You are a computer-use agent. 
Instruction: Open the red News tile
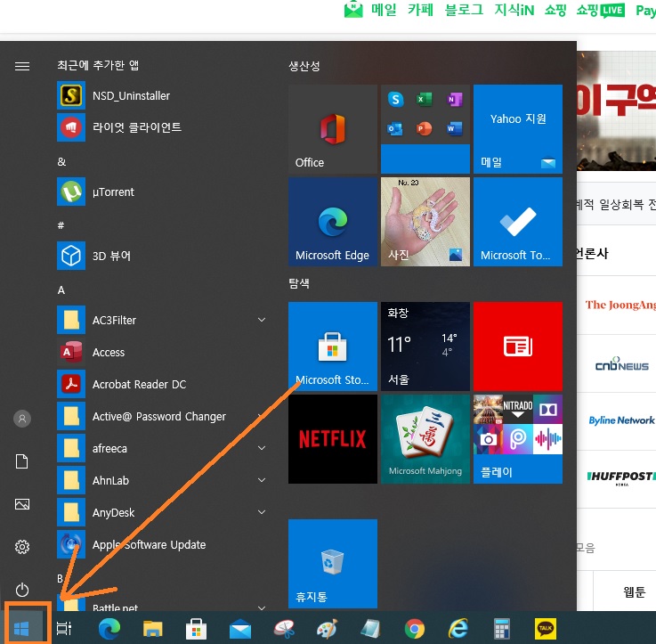pyautogui.click(x=518, y=346)
